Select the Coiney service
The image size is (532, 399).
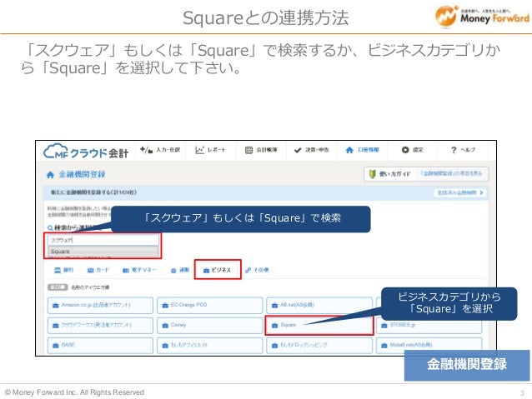point(209,325)
